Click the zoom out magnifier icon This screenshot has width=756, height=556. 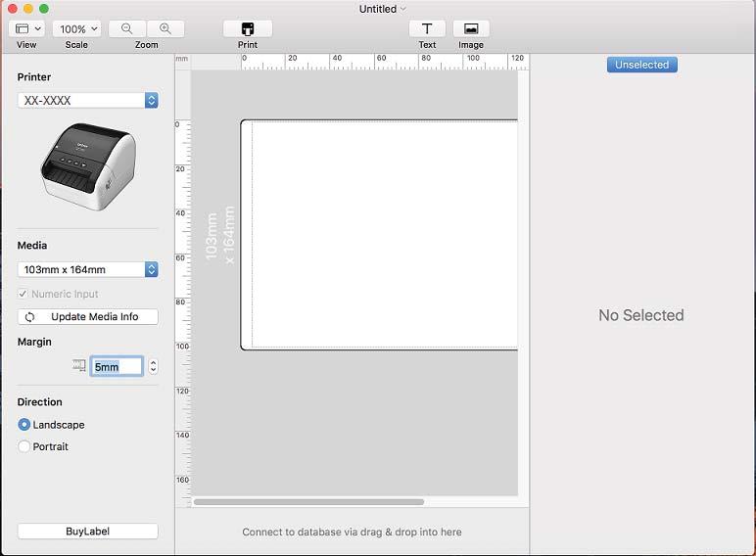(x=127, y=29)
